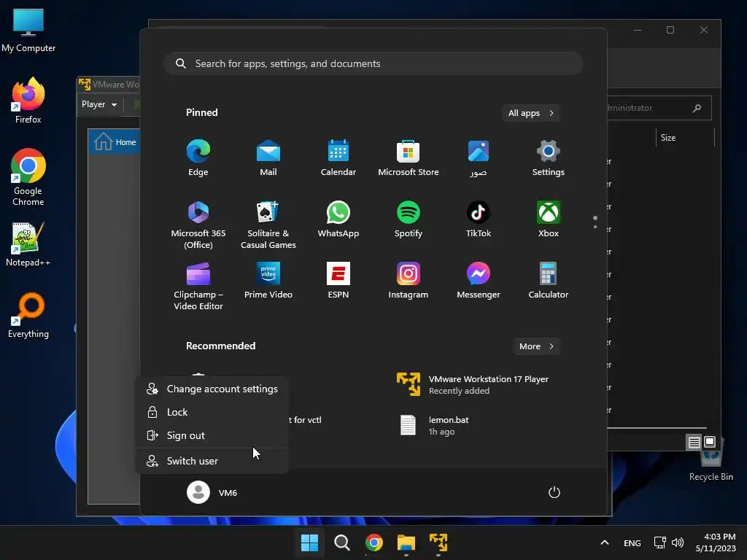
Task: Open Messenger pinned app
Action: 479,280
